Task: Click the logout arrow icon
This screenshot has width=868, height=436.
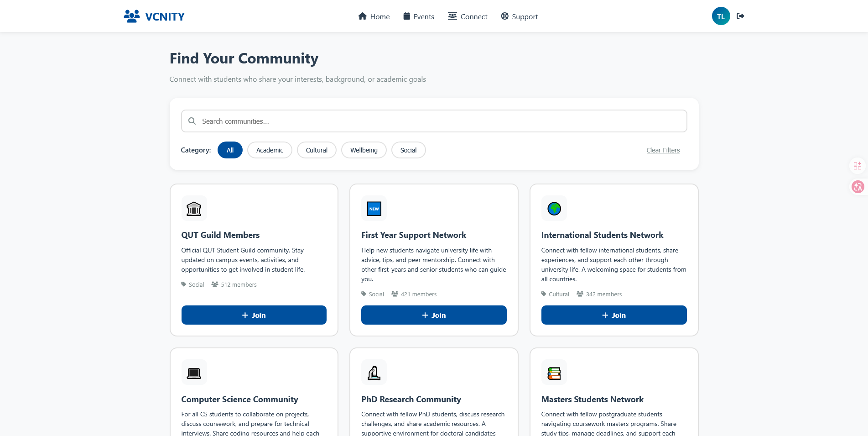Action: click(x=740, y=16)
